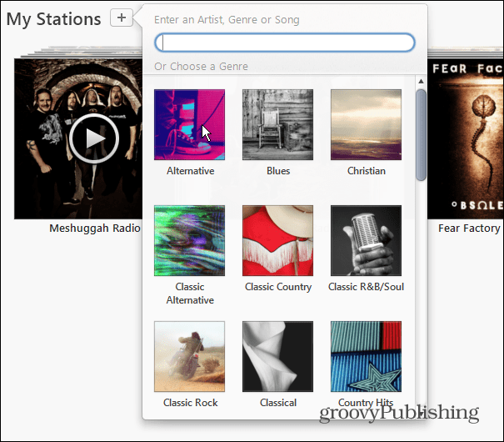Click the plus button next to My Stations
The height and width of the screenshot is (442, 504).
point(122,18)
